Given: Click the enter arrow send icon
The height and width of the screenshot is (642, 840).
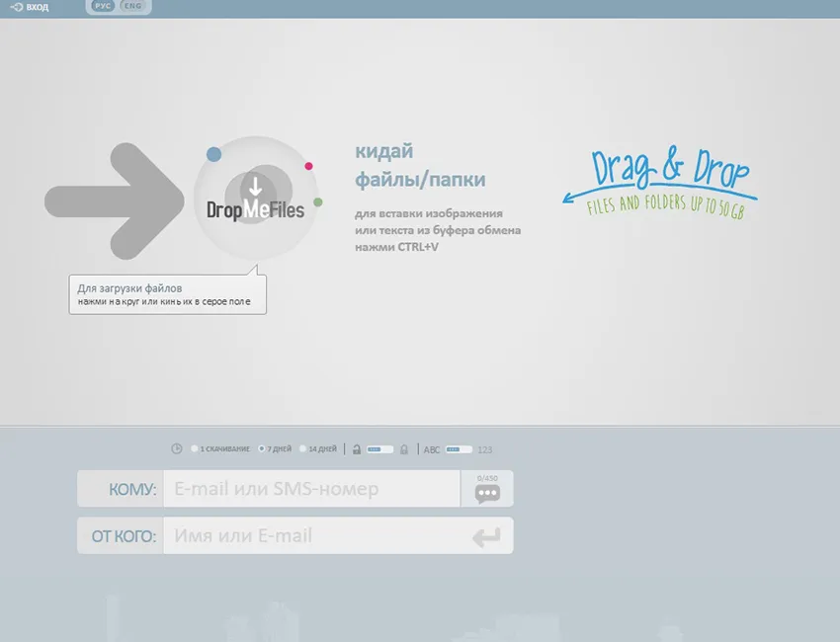Looking at the screenshot, I should pos(486,536).
